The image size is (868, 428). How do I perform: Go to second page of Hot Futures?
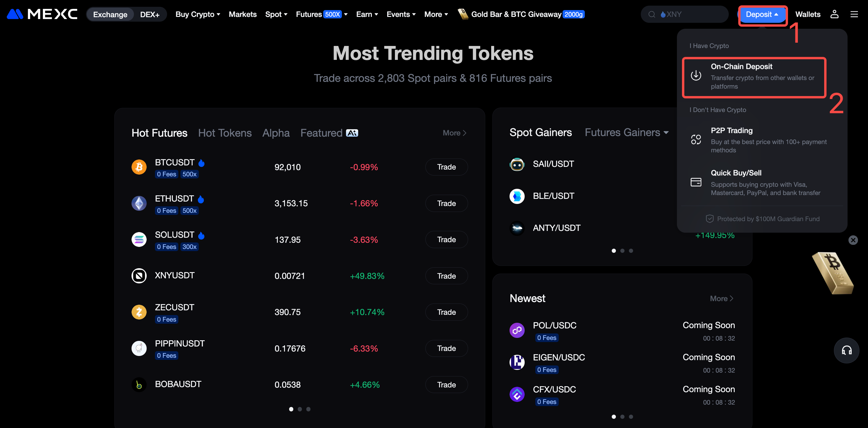(x=300, y=409)
